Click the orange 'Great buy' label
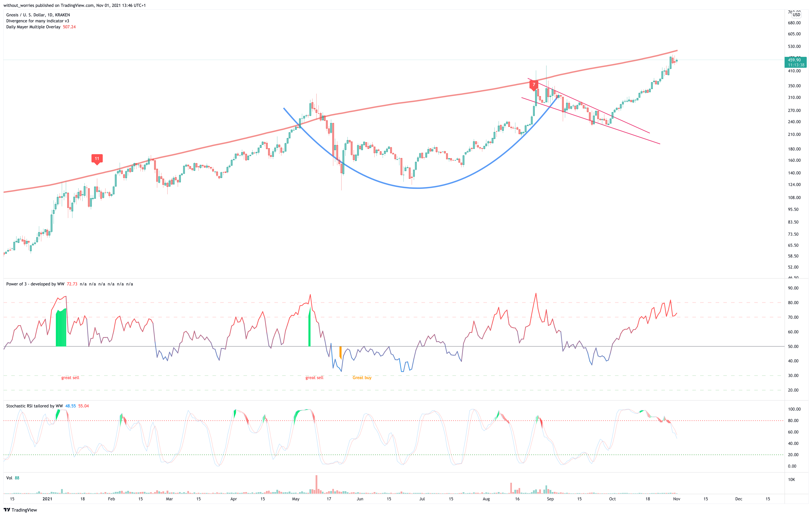 point(362,377)
